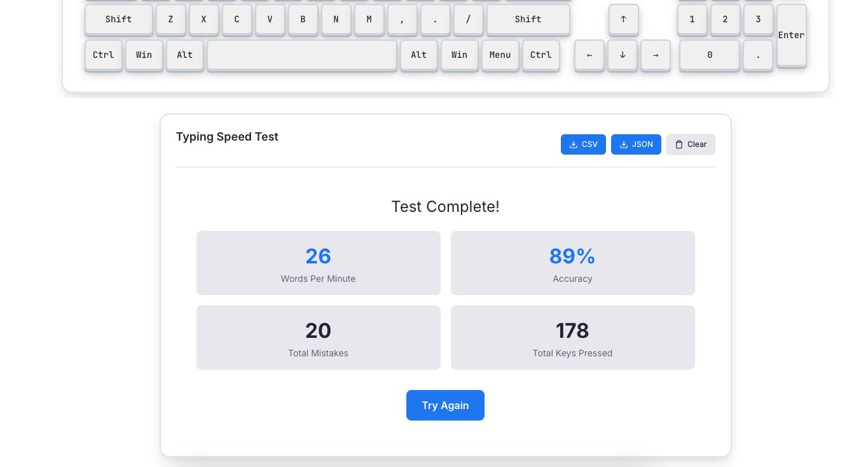
Task: Select the Accuracy stat card
Action: (x=572, y=263)
